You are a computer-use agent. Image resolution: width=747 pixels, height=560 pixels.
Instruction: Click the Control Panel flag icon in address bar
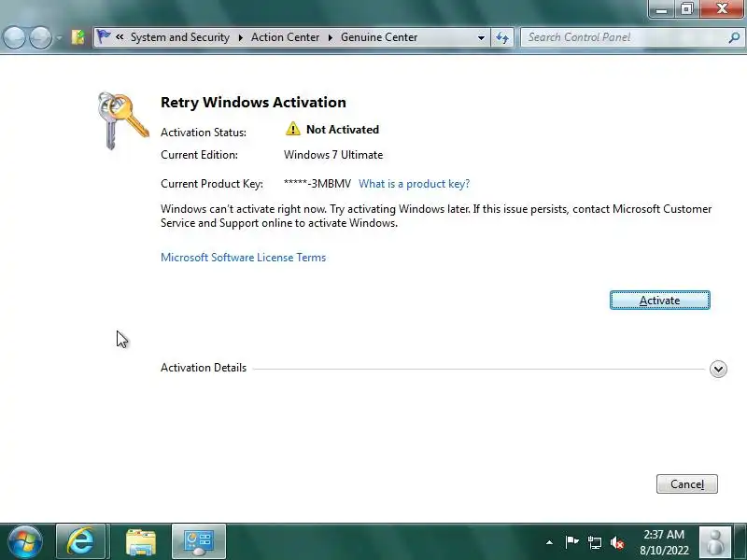103,36
